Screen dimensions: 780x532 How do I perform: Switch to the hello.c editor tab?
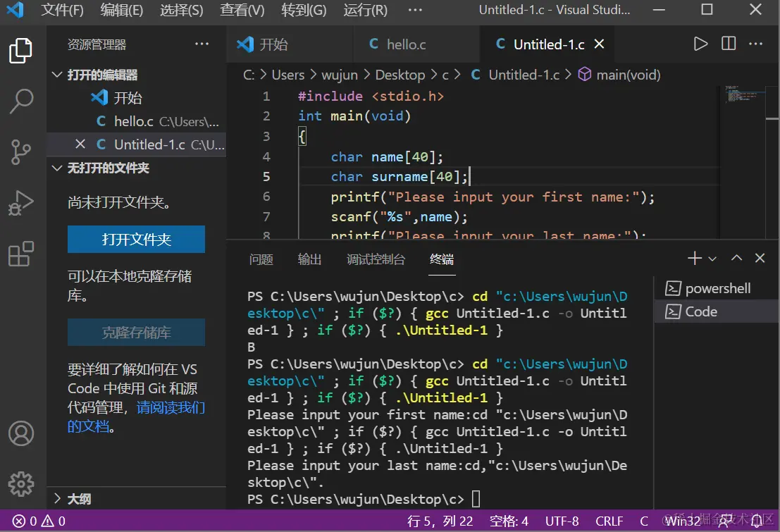pyautogui.click(x=416, y=44)
